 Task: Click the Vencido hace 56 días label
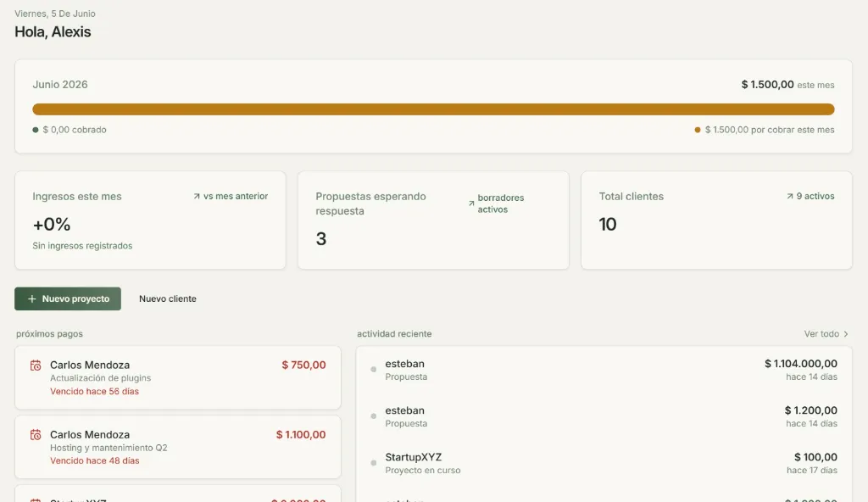[x=94, y=391]
